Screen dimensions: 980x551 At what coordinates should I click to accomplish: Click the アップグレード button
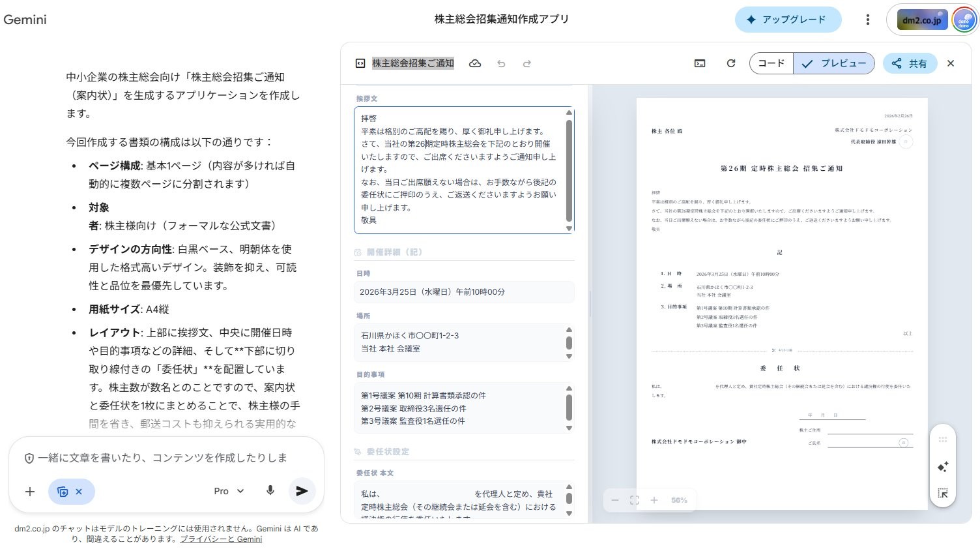[788, 20]
